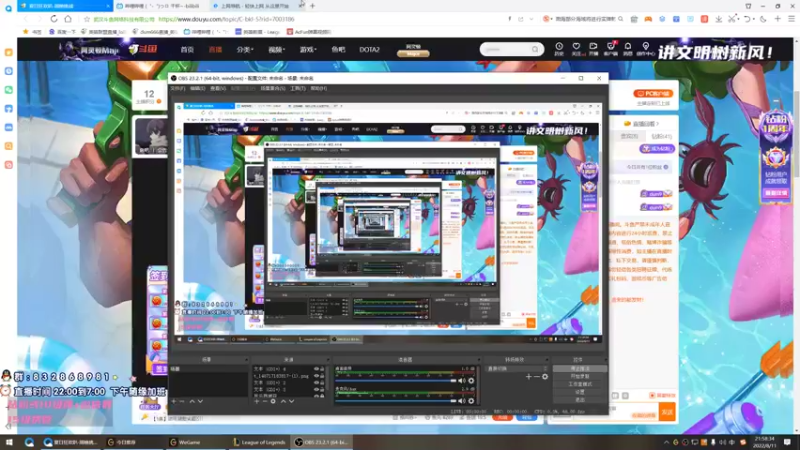This screenshot has height=450, width=800.
Task: Add a scene transition with the plus icon
Action: (x=529, y=377)
